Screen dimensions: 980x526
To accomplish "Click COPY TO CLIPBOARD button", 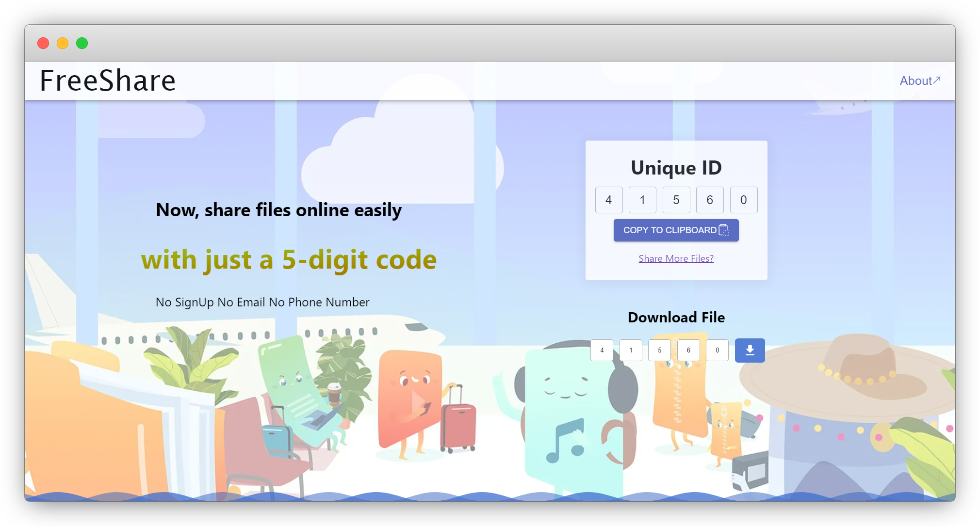I will point(675,230).
